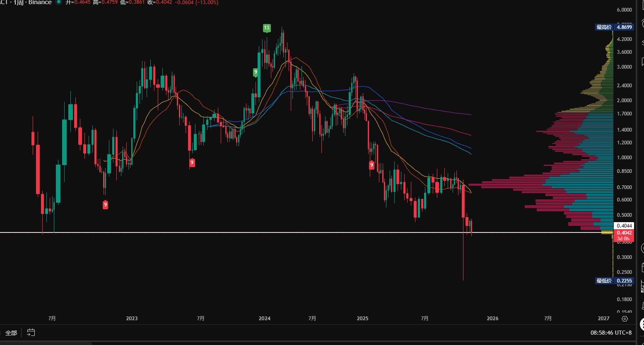Select the red 9 marker in late 2022
The height and width of the screenshot is (345, 644).
click(106, 204)
